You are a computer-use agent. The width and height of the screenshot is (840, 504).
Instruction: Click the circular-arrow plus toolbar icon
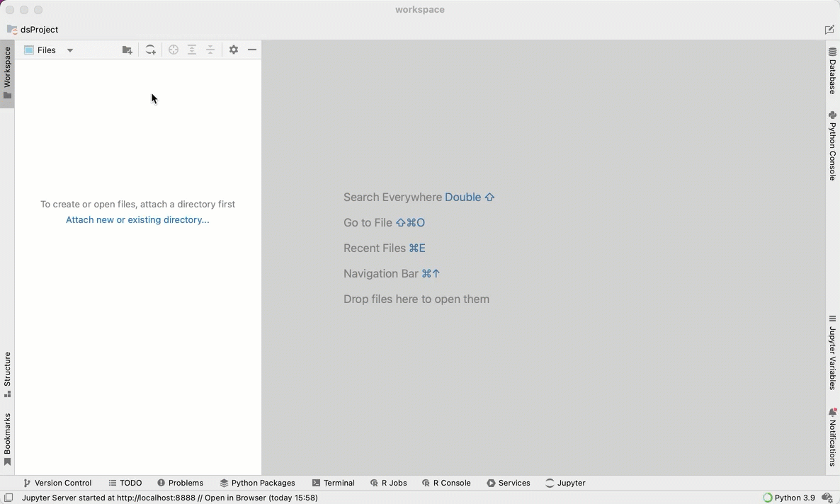click(x=151, y=50)
